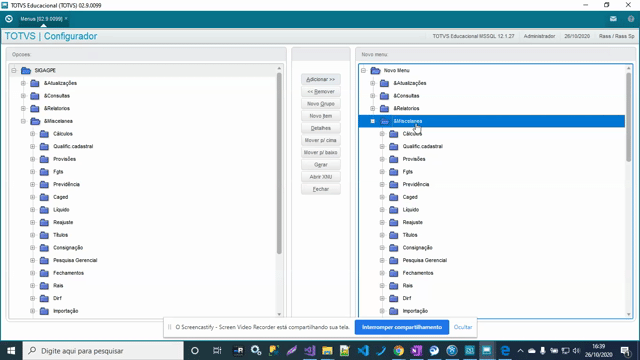Image resolution: width=640 pixels, height=360 pixels.
Task: Click the Windows Start button
Action: coord(11,351)
